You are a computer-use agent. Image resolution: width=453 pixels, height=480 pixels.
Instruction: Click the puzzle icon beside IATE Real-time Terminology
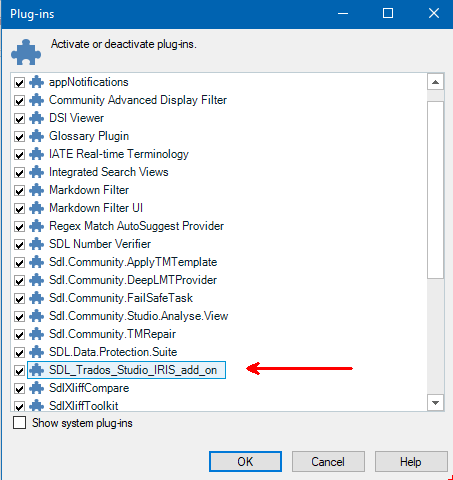36,154
